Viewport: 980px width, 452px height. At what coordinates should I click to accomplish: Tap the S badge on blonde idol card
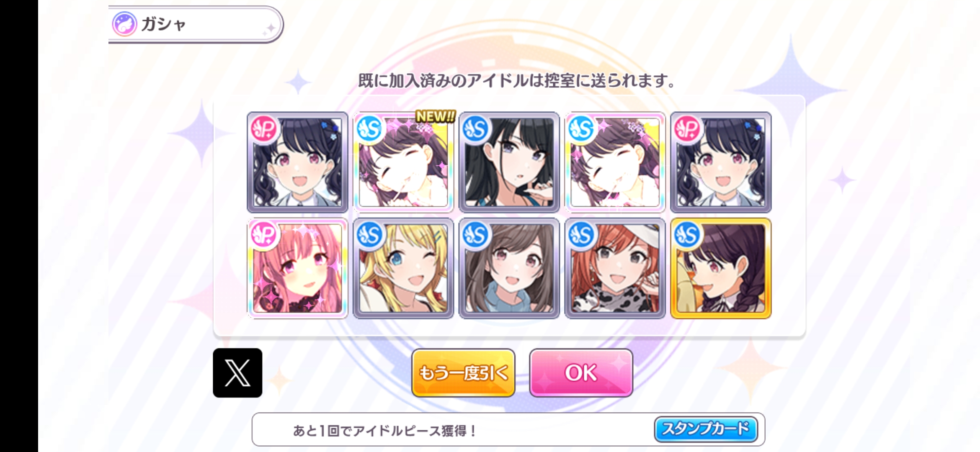[x=369, y=235]
